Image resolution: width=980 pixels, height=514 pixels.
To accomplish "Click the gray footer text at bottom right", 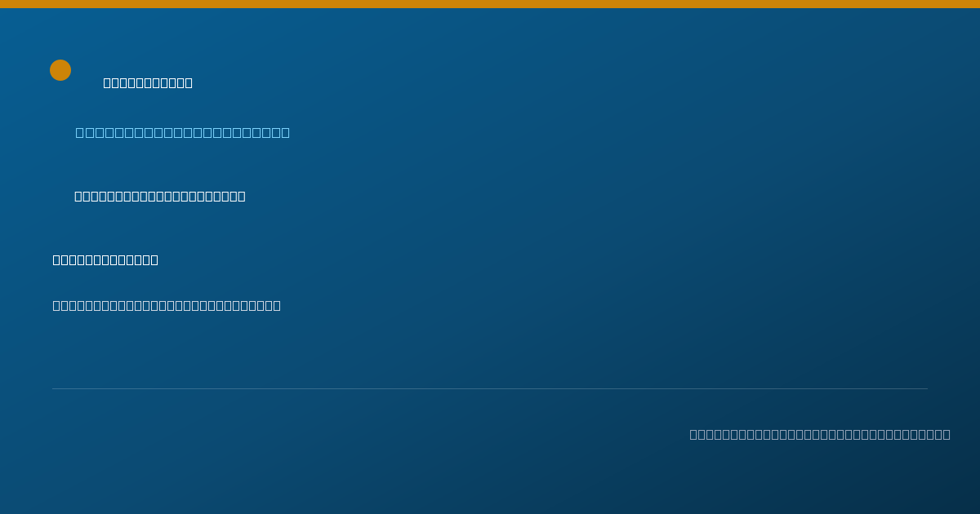I will tap(820, 434).
